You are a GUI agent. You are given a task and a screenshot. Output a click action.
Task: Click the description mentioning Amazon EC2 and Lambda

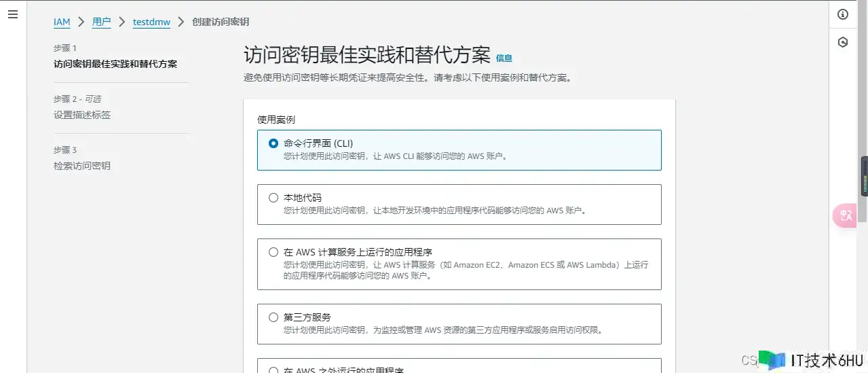(466, 270)
